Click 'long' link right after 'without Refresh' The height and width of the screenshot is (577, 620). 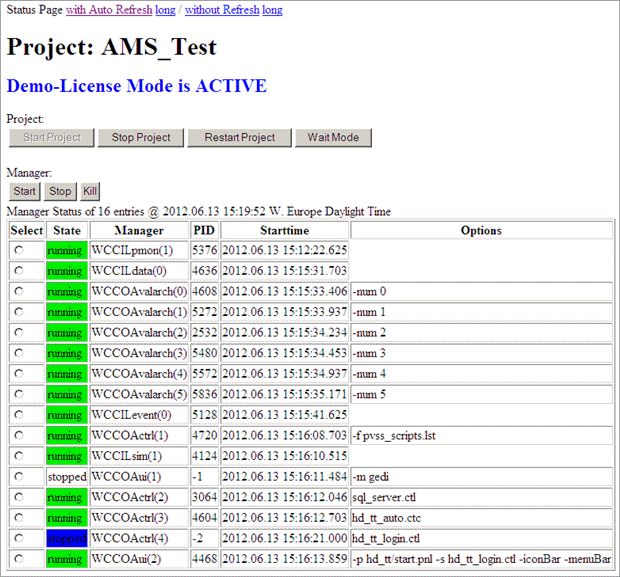coord(270,10)
